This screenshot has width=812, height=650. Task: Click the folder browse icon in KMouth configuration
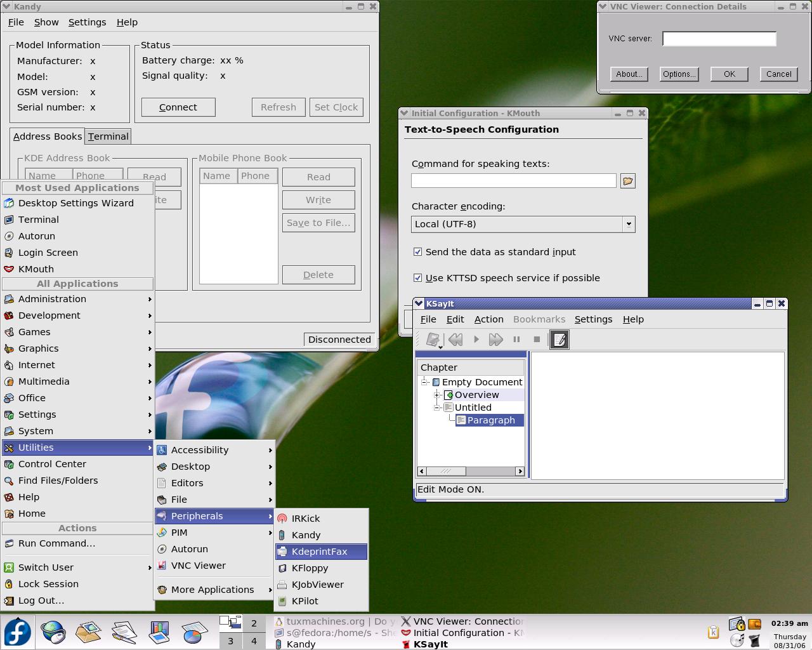[628, 181]
